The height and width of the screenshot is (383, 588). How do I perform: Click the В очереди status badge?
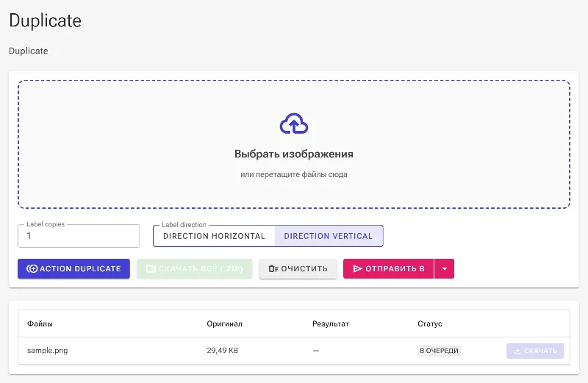[x=439, y=351]
